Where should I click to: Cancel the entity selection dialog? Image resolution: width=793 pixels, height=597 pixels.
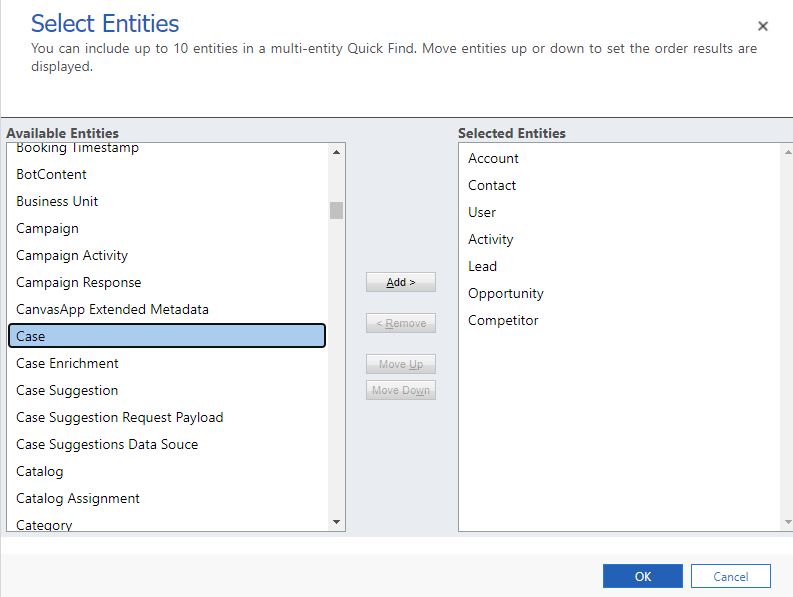731,576
